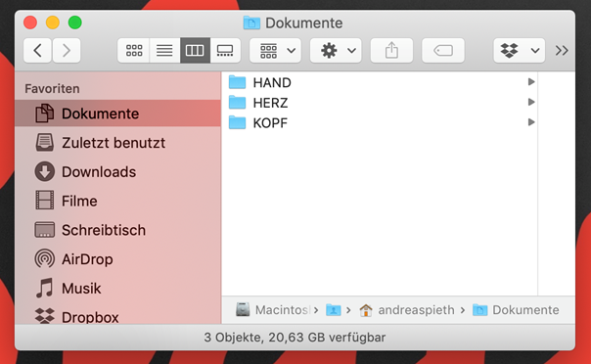Click the status bar text showing 3 Objekte
This screenshot has width=591, height=364.
[x=295, y=338]
